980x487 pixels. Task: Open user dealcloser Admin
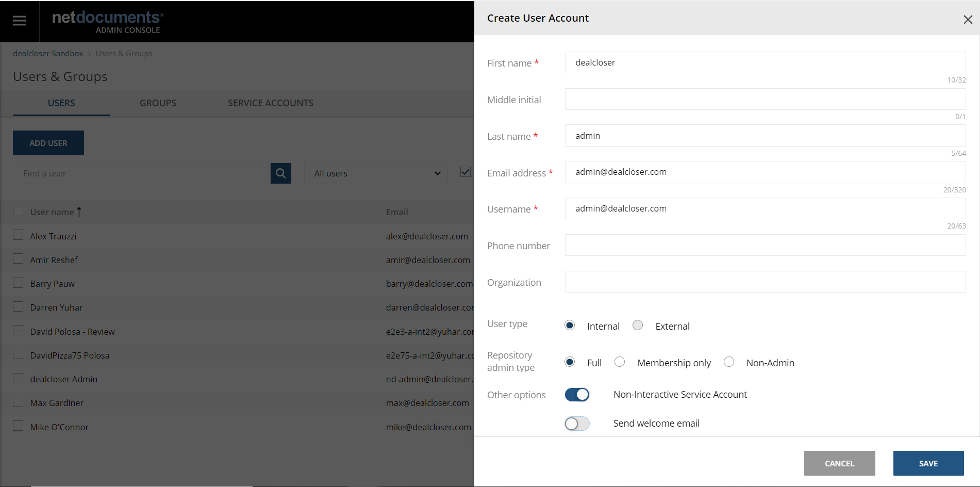coord(63,379)
